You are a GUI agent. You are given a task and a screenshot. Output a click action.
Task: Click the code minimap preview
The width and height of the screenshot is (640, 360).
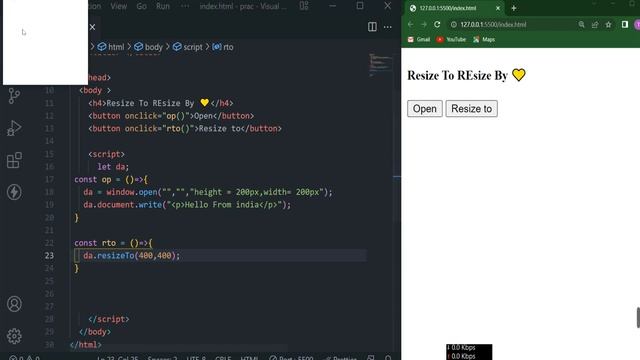[x=380, y=64]
